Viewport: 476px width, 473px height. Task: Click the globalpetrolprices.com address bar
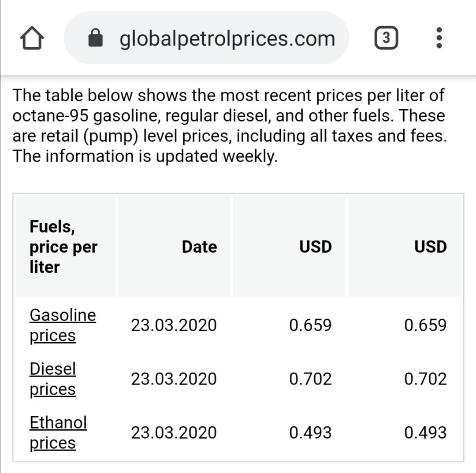coord(206,38)
